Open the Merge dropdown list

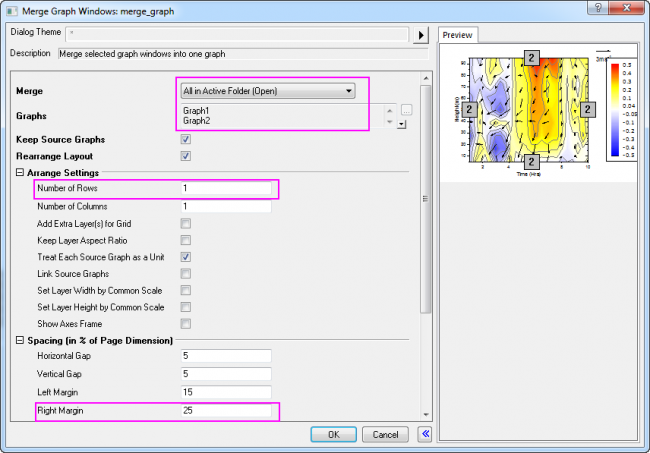click(x=266, y=90)
